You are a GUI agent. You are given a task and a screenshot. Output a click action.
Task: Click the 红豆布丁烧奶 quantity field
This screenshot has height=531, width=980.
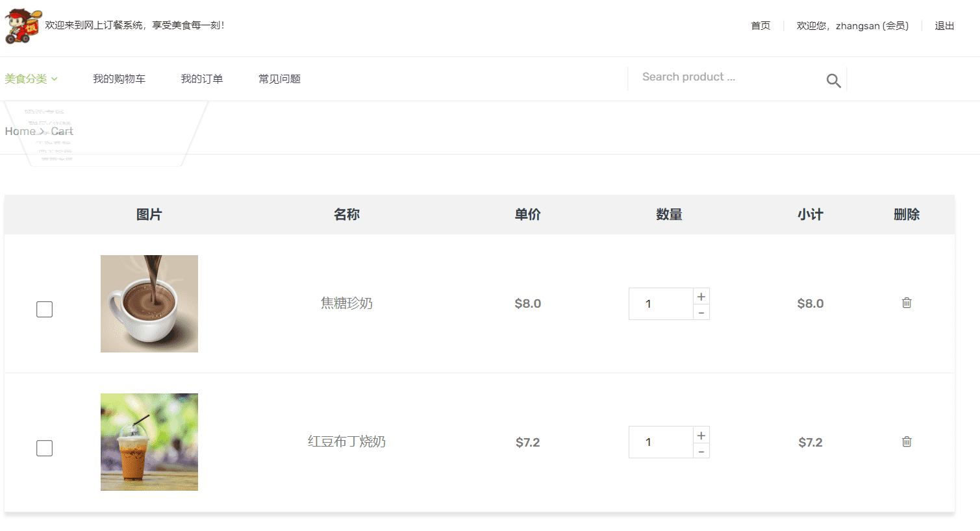(x=661, y=442)
